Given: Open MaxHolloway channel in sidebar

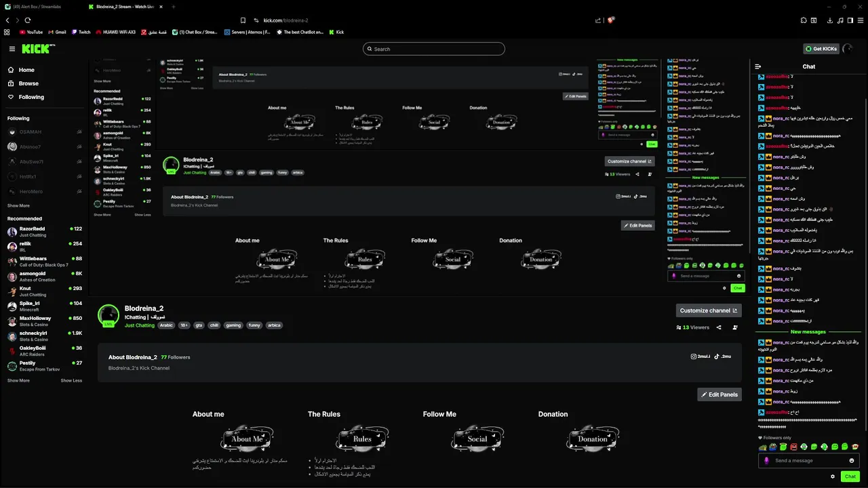Looking at the screenshot, I should (45, 321).
